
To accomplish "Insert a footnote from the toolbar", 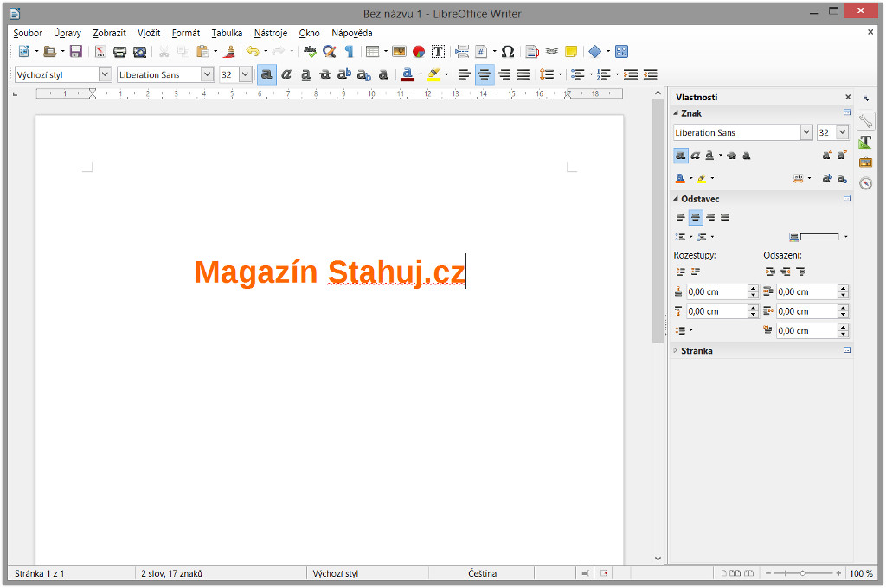I will (x=532, y=51).
